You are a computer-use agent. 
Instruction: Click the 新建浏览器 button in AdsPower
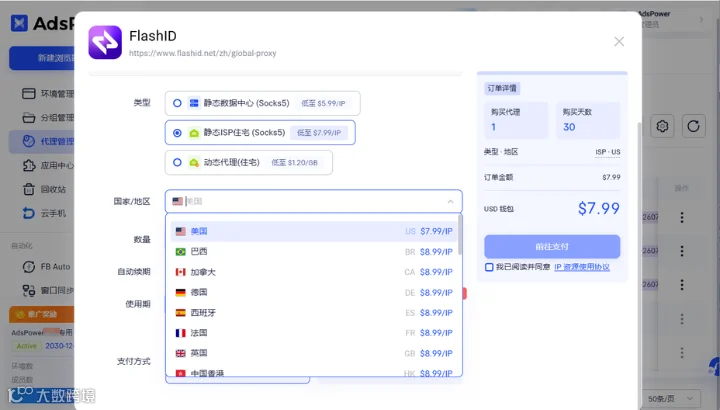[x=42, y=58]
